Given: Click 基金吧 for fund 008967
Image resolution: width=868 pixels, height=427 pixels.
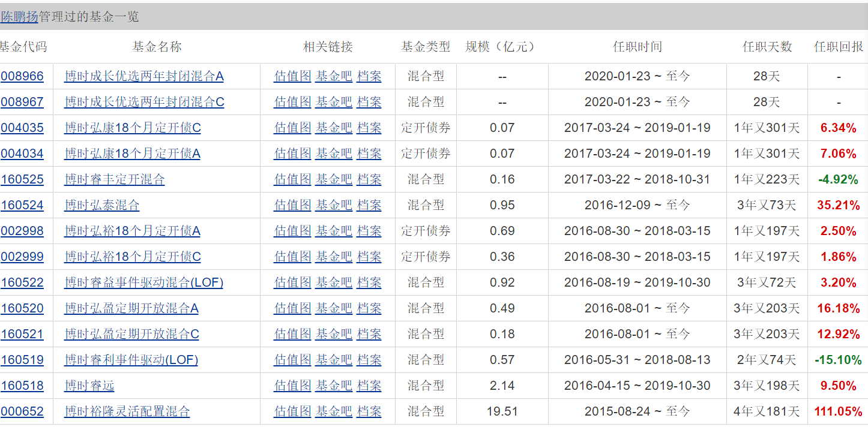Looking at the screenshot, I should tap(334, 102).
